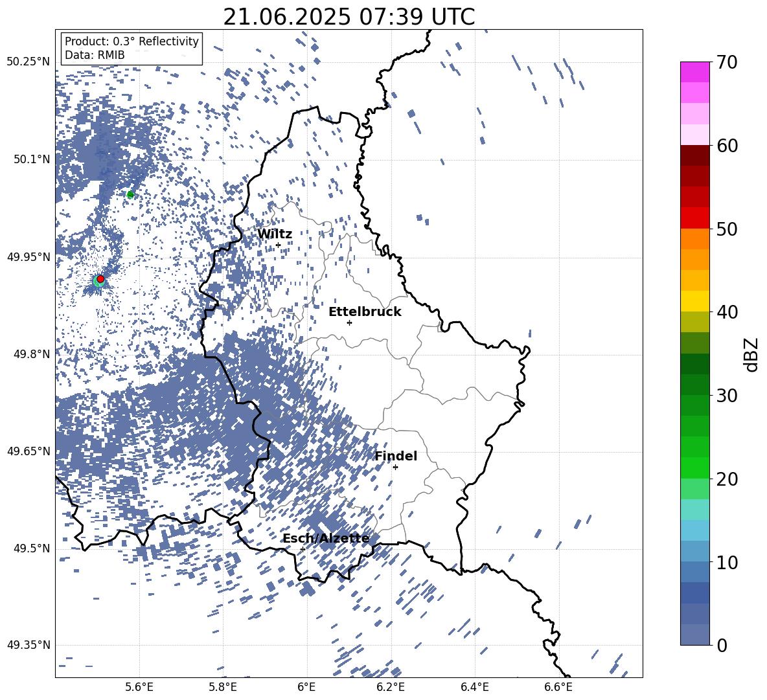This screenshot has width=767, height=700.
Task: Click the Ettelbruck city label
Action: coord(365,312)
